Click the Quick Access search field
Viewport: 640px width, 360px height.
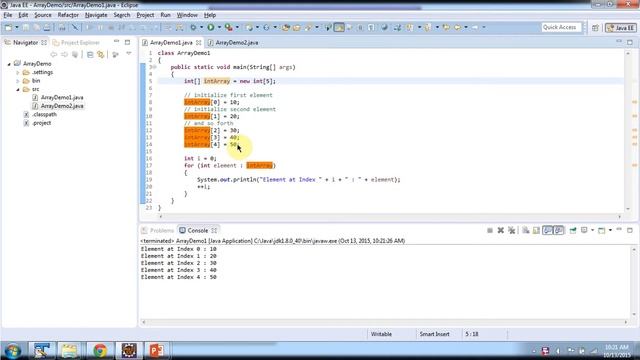[561, 27]
